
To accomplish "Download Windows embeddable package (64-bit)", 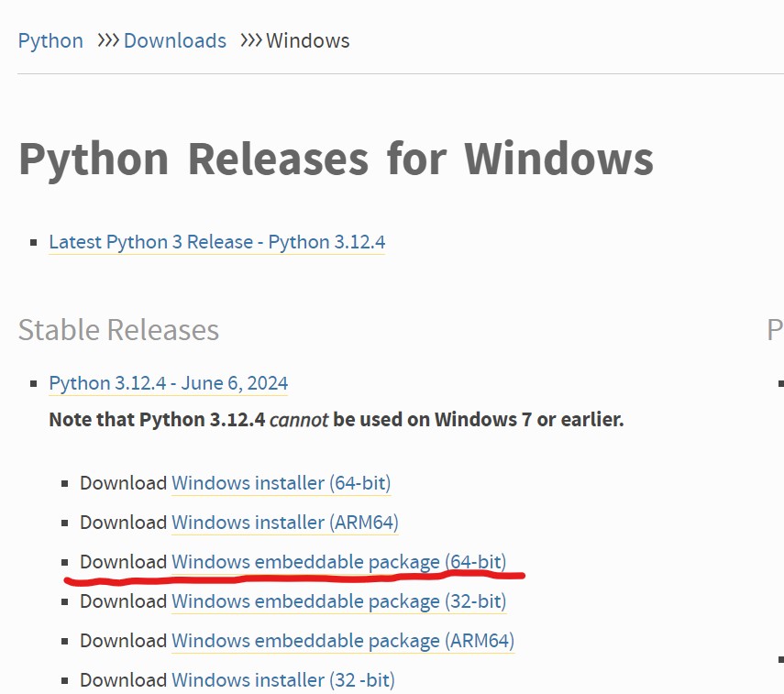I will point(339,562).
